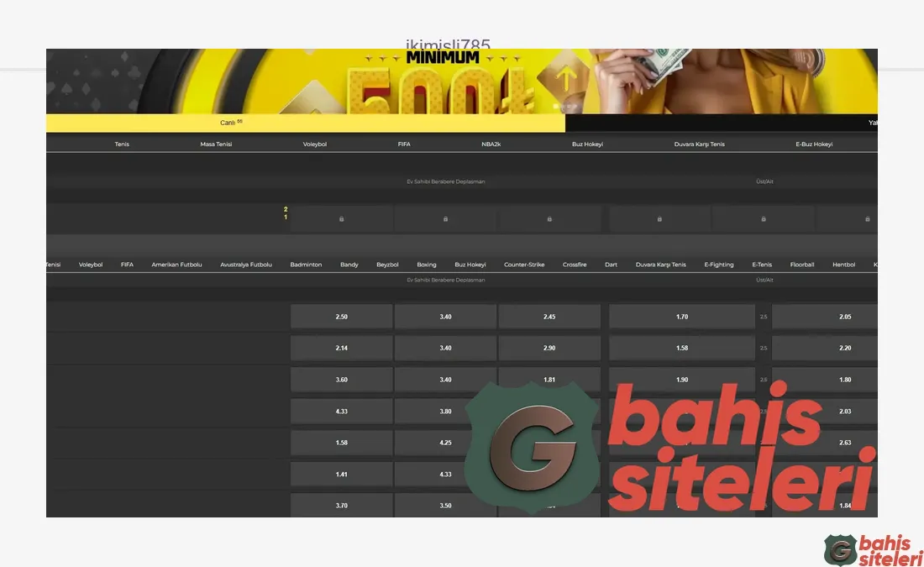Image resolution: width=924 pixels, height=567 pixels.
Task: Select the Masa Tenisi category
Action: 216,144
